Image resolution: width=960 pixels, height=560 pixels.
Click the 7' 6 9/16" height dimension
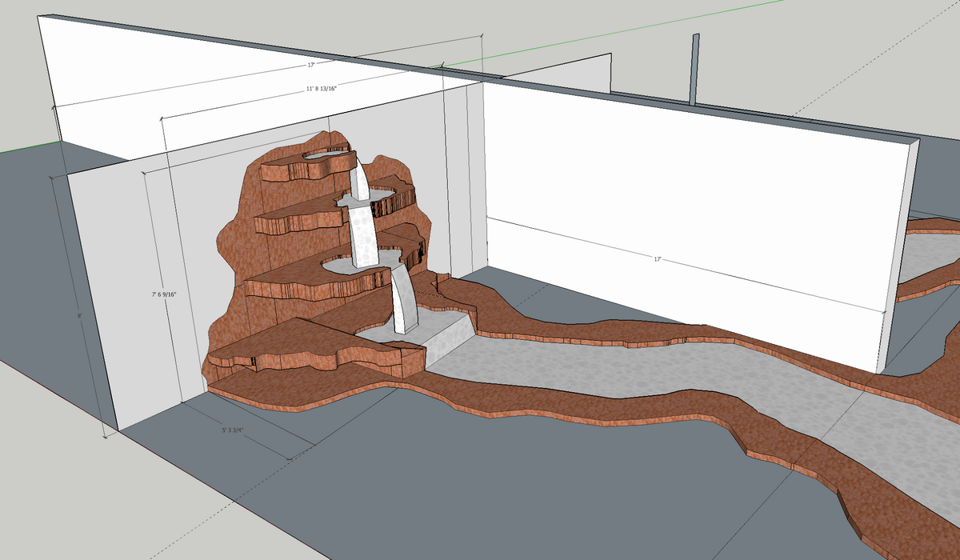(164, 295)
